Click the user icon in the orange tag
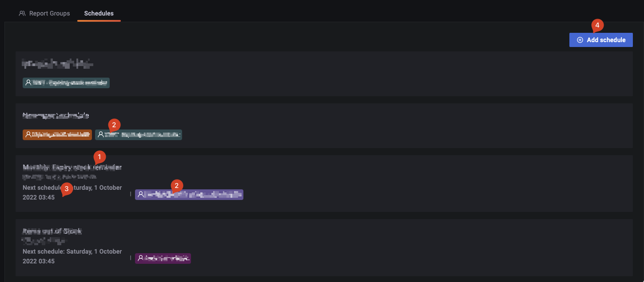This screenshot has height=282, width=644. coord(28,134)
